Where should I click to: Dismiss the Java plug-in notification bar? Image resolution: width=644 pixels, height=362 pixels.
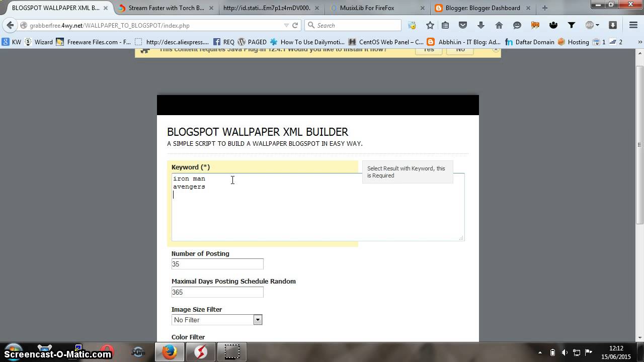(496, 50)
